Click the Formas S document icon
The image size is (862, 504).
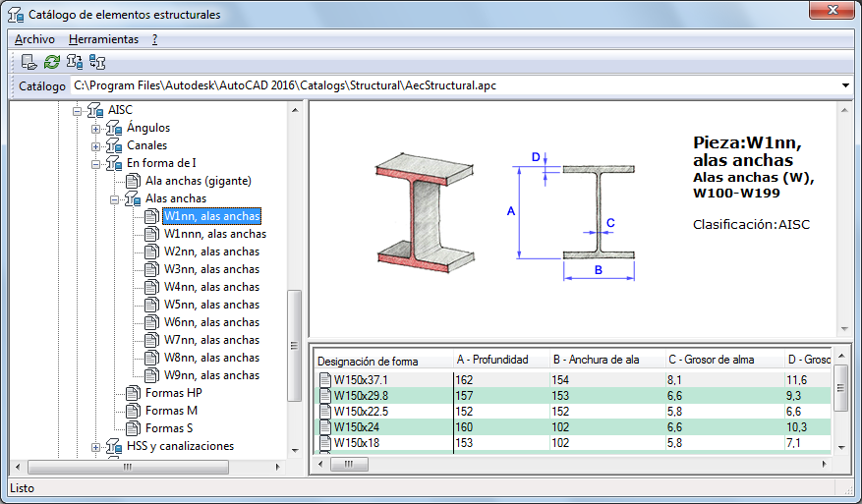pyautogui.click(x=133, y=428)
